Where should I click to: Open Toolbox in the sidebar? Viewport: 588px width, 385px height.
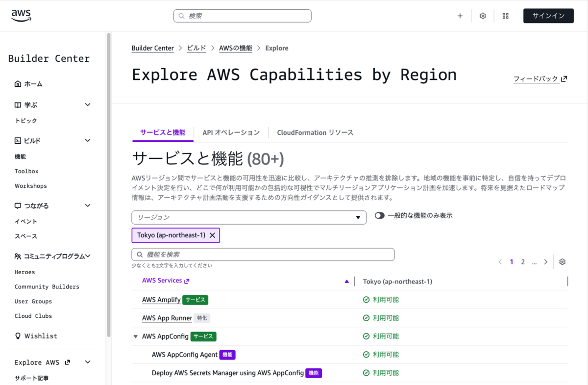pyautogui.click(x=26, y=171)
